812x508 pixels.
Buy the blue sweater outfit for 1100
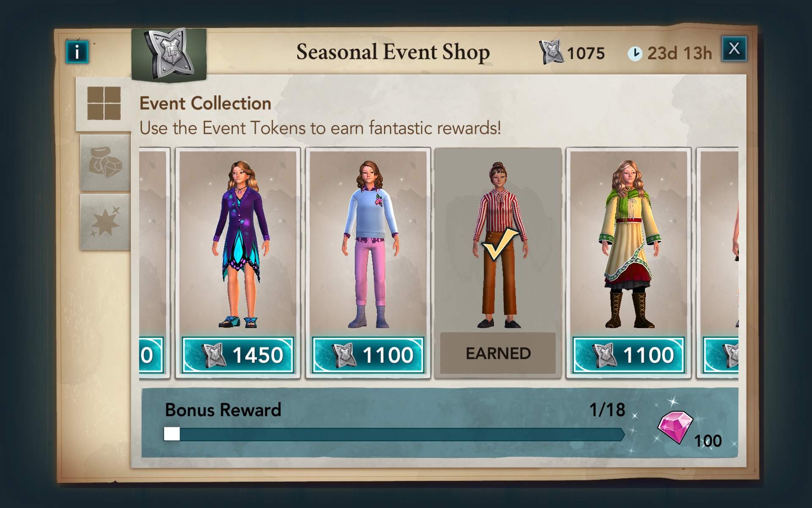tap(368, 355)
